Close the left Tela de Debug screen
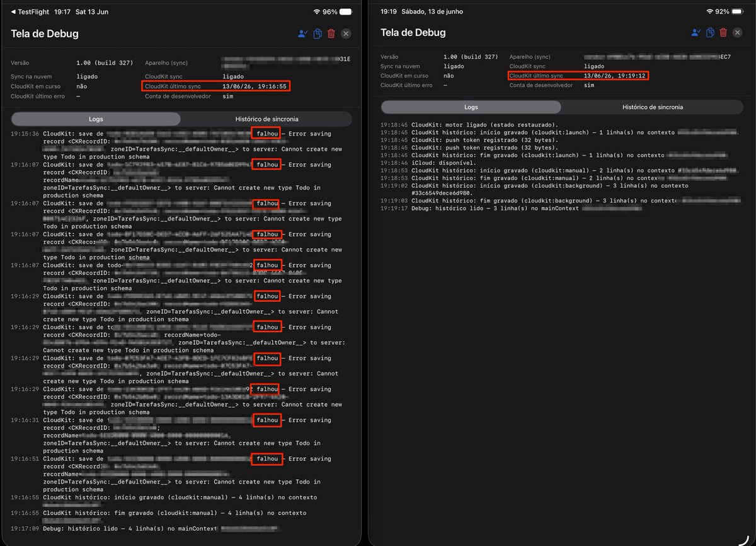 tap(346, 34)
